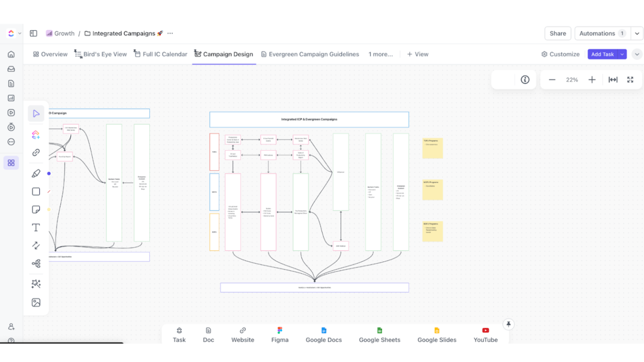Expand the Automations dropdown
This screenshot has height=362, width=644.
tap(637, 33)
